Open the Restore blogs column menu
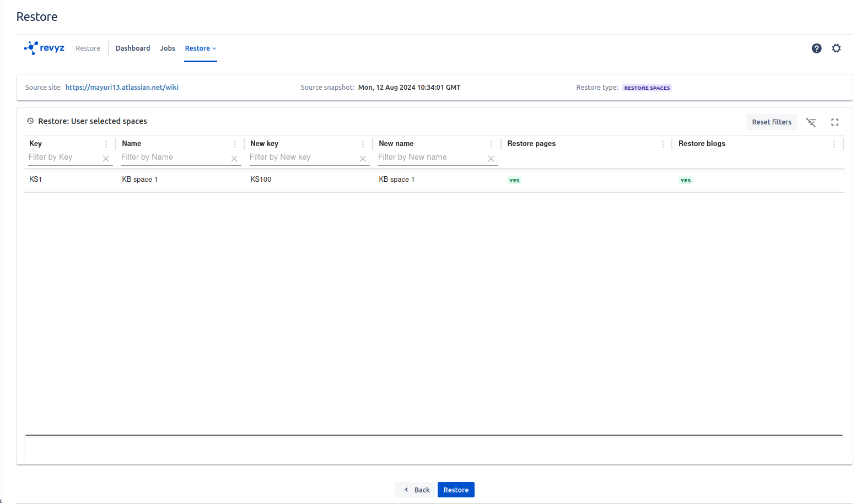This screenshot has width=856, height=504. click(x=833, y=144)
